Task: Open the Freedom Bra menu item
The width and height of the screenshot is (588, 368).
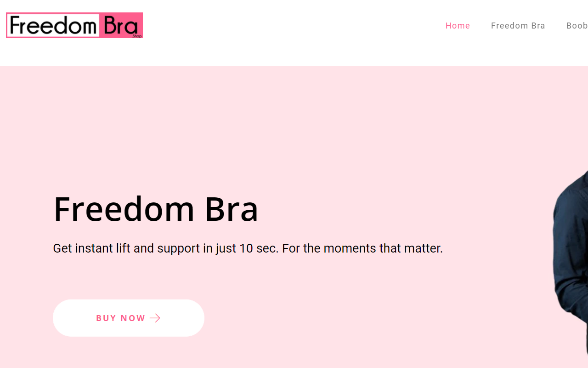Action: tap(518, 26)
